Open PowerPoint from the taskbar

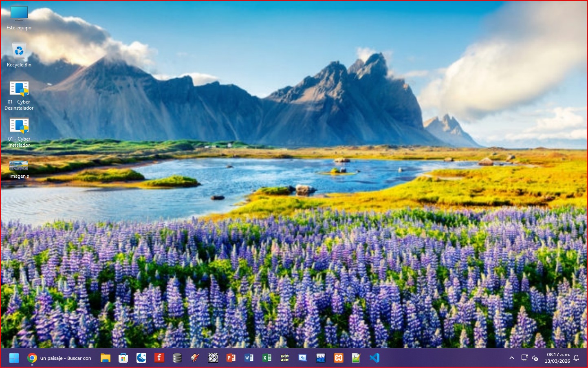point(231,358)
